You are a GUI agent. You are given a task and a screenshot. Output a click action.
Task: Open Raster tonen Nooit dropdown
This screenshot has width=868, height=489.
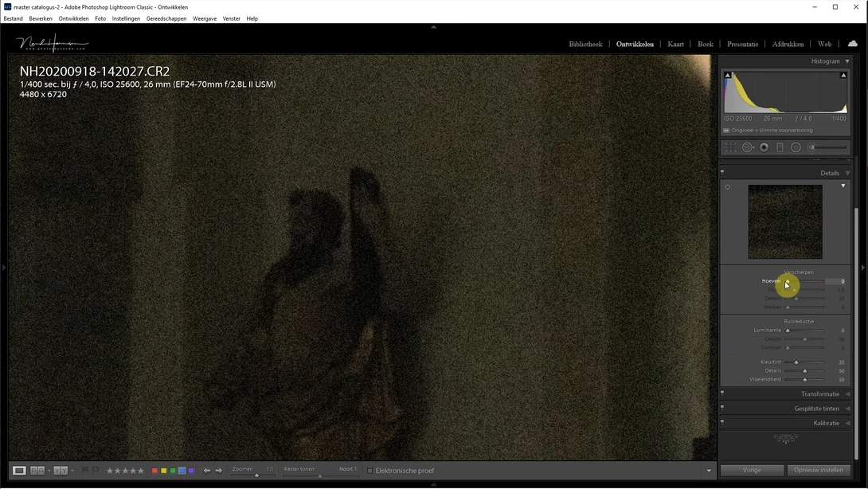(x=348, y=469)
